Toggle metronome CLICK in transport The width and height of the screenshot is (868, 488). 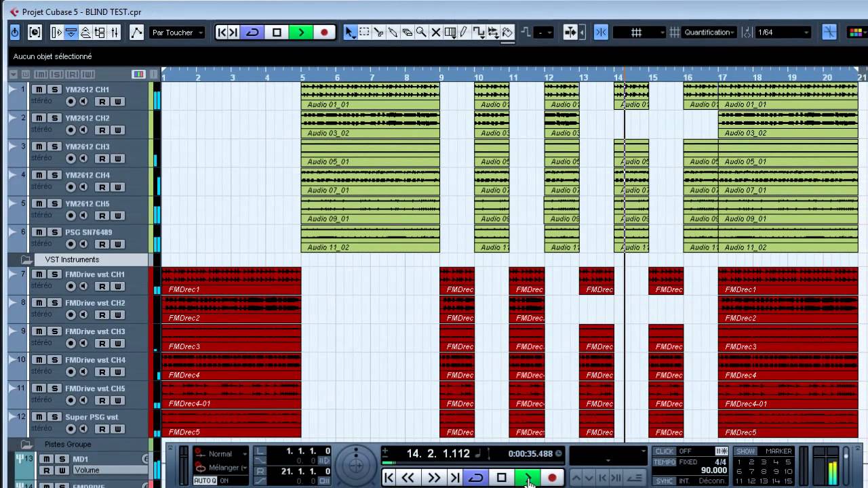[665, 451]
